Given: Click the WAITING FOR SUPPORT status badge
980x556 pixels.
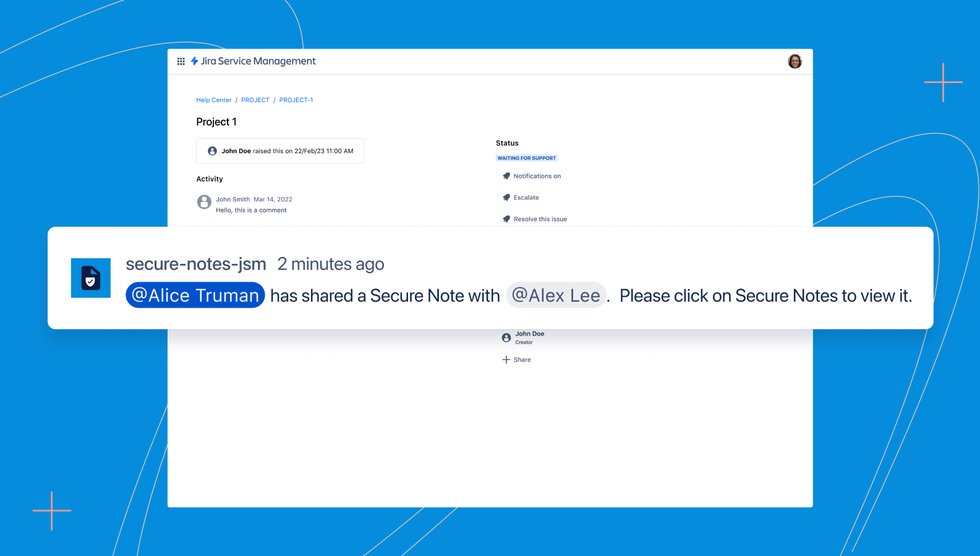Looking at the screenshot, I should point(527,158).
